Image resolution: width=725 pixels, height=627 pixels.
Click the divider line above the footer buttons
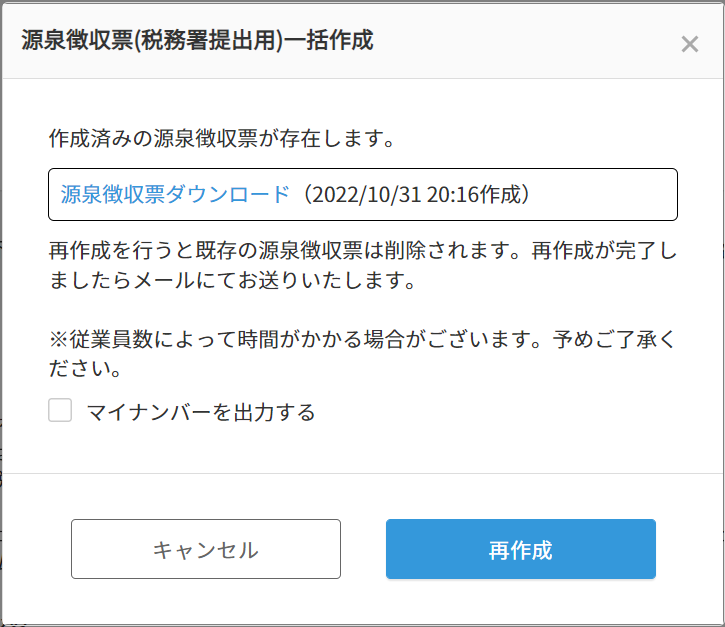coord(362,473)
